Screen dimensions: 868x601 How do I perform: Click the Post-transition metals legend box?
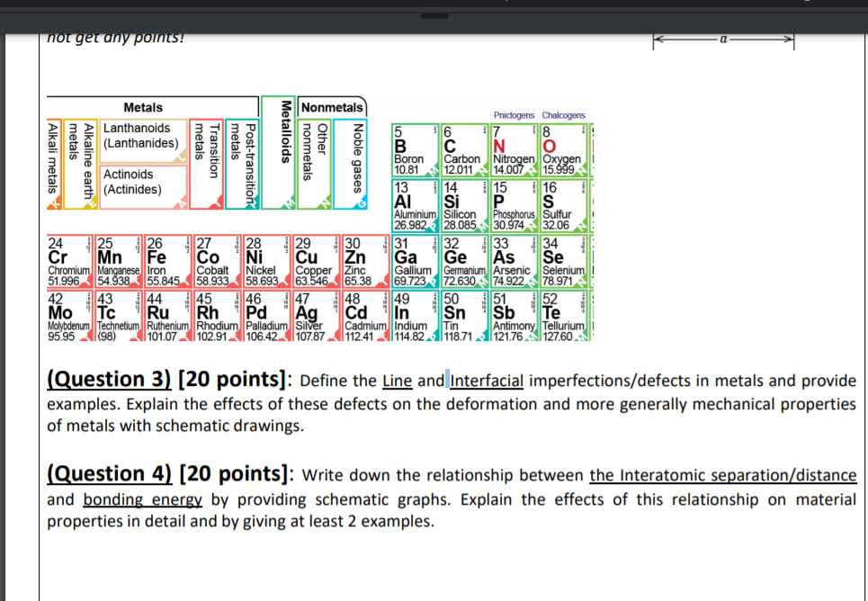[243, 164]
